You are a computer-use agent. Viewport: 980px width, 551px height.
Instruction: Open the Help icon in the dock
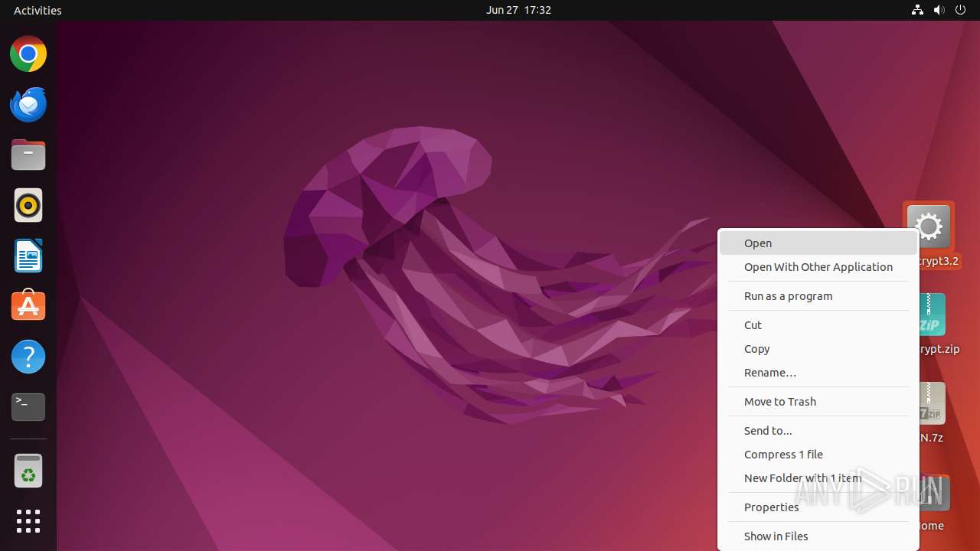point(28,357)
